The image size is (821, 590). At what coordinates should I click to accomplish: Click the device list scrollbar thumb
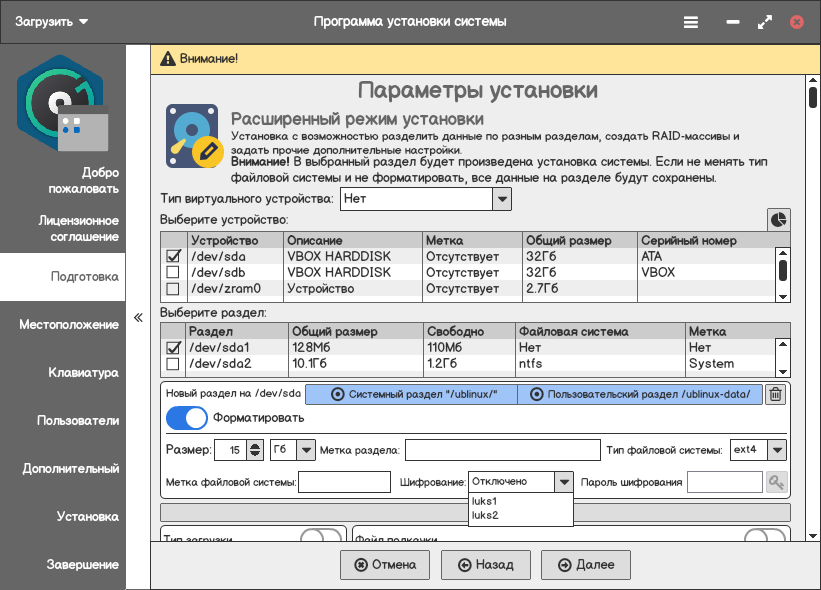(783, 270)
